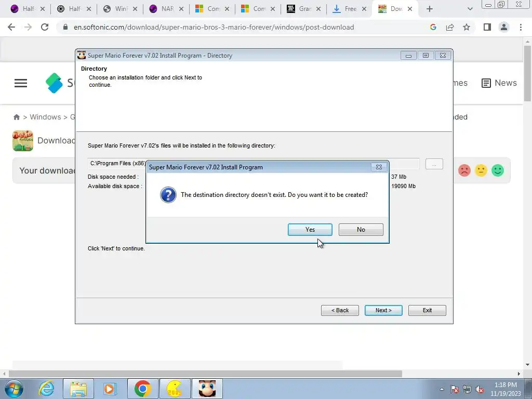Screen dimensions: 532x399
Task: Rate with red sad face
Action: pyautogui.click(x=464, y=170)
